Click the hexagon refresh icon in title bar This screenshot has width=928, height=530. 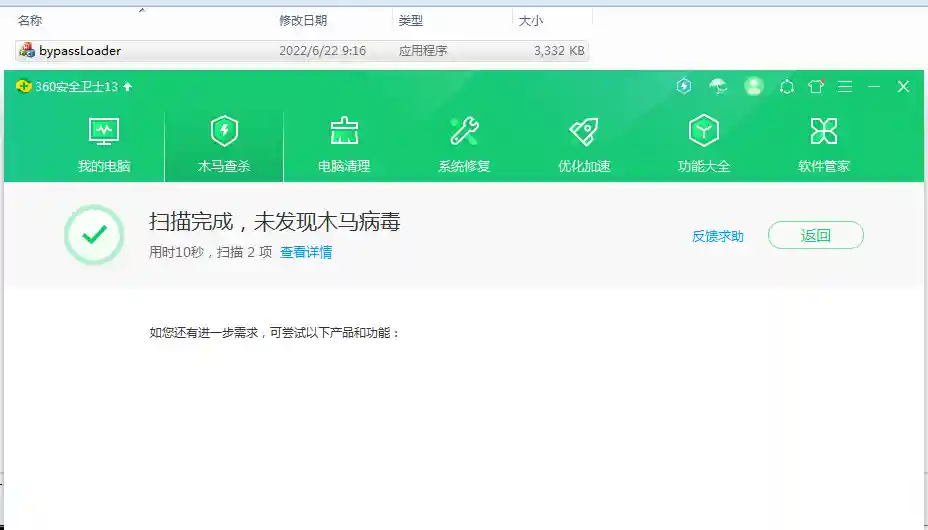point(787,87)
